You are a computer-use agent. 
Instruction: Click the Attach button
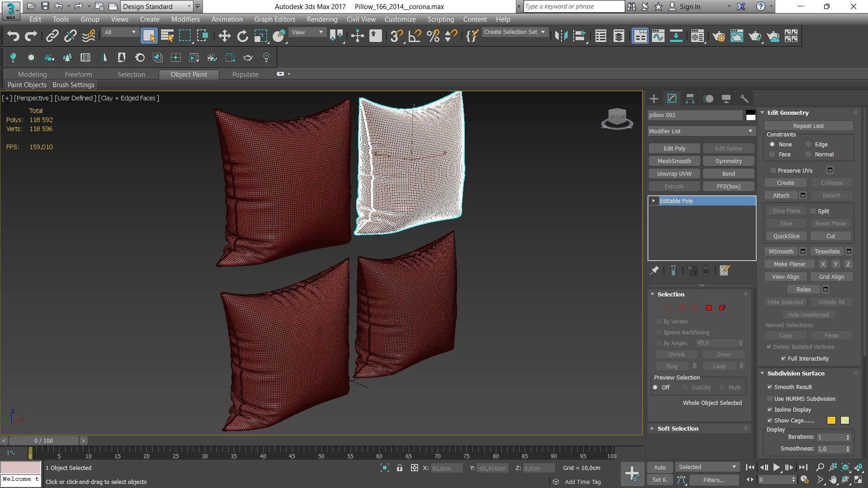click(781, 195)
